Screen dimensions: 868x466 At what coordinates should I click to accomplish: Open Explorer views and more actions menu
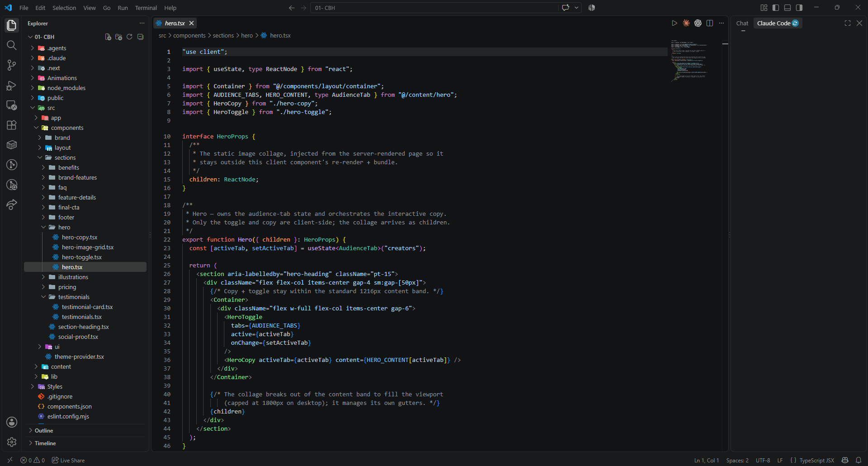coord(142,23)
